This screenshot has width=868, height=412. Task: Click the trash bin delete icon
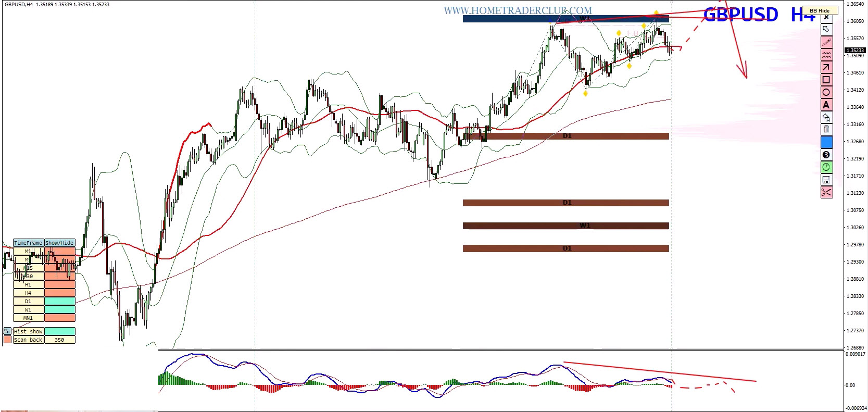click(x=826, y=130)
